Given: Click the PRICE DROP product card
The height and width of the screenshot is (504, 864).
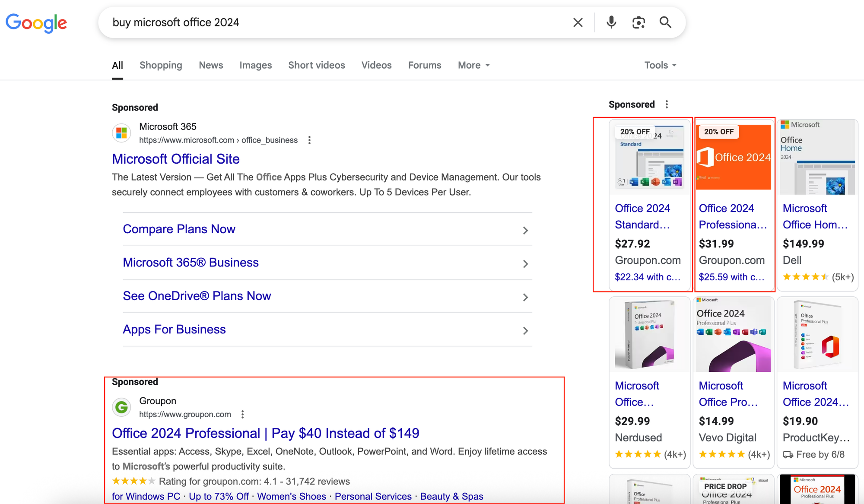Looking at the screenshot, I should pyautogui.click(x=734, y=489).
